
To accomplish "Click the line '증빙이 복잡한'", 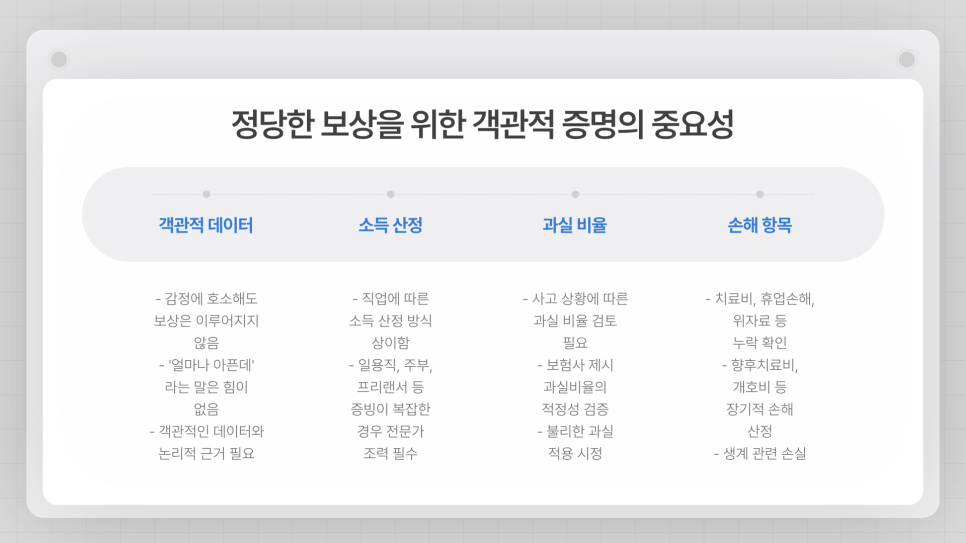I will click(x=391, y=409).
